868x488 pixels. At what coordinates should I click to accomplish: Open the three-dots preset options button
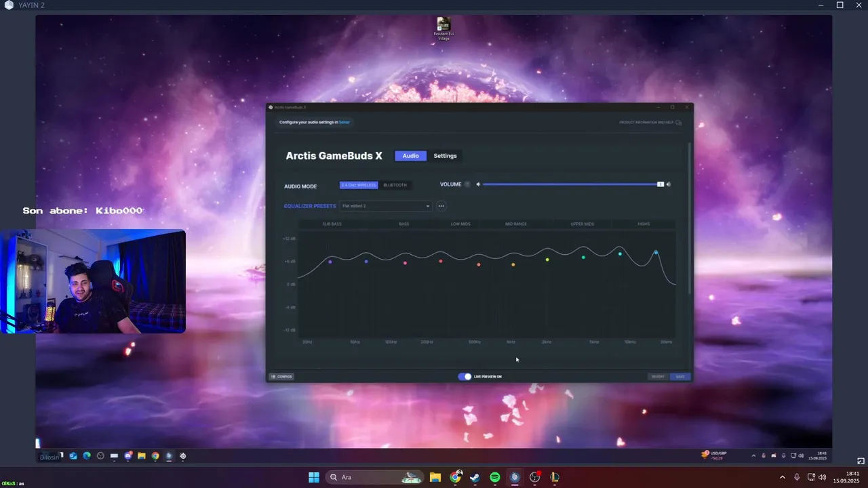point(441,206)
